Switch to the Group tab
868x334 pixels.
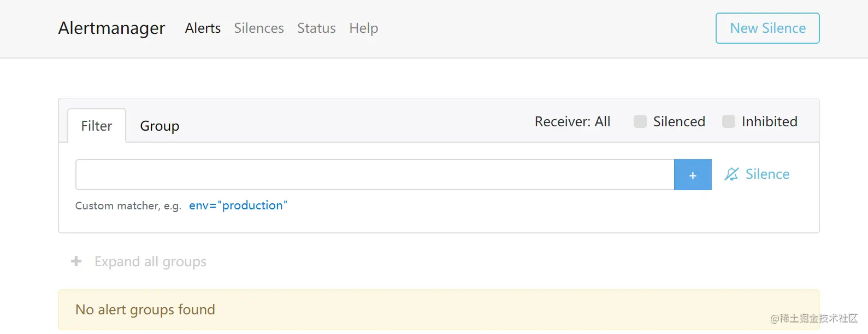(x=160, y=126)
